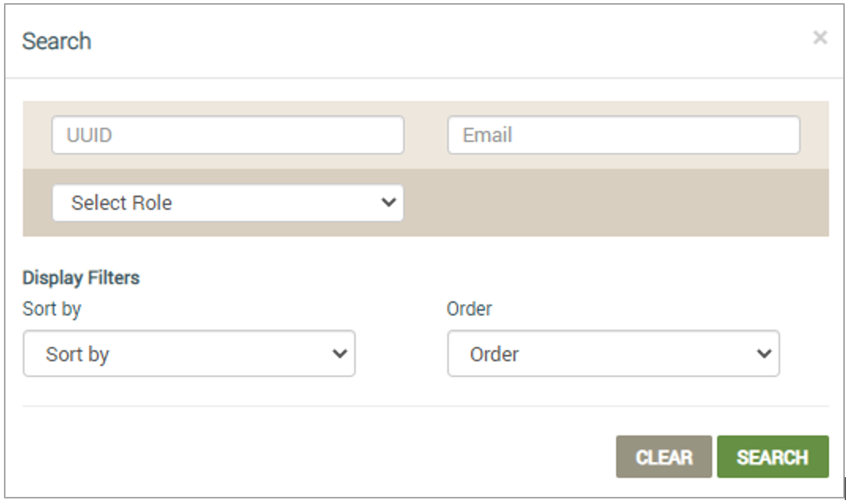Image resolution: width=848 pixels, height=504 pixels.
Task: Click the chevron arrow in Order box
Action: (764, 353)
